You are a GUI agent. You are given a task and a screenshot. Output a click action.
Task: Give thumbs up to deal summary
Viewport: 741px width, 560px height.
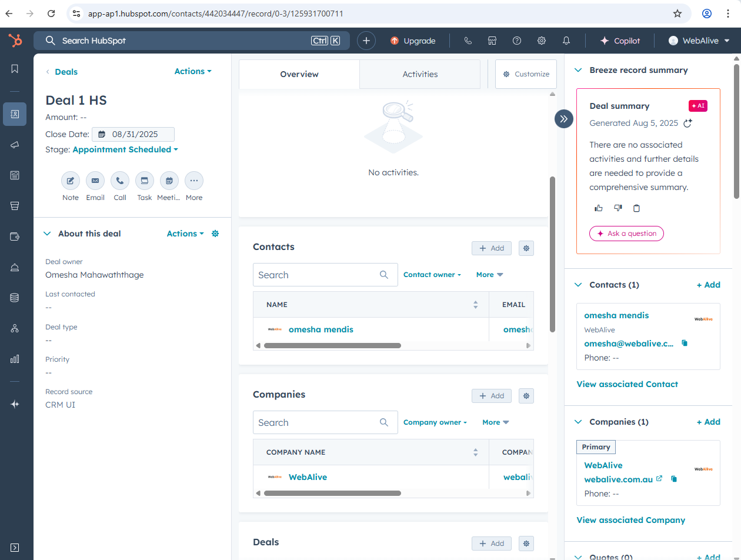[x=599, y=208]
